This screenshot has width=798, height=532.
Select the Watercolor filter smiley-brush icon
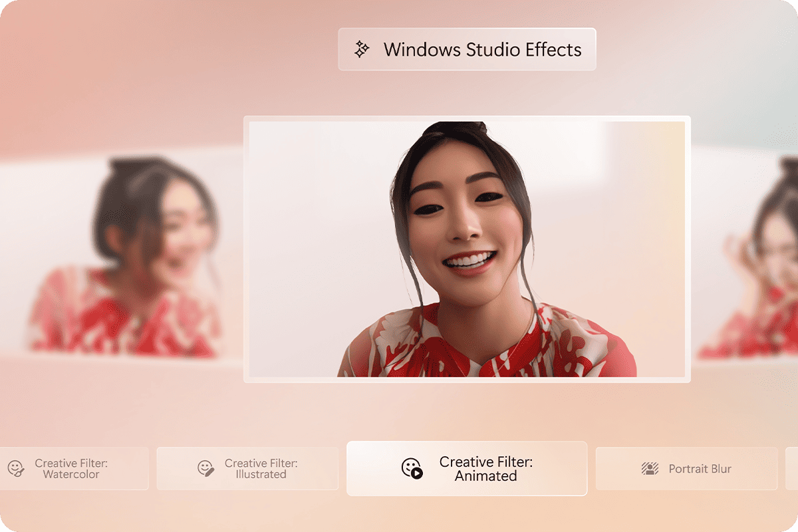tap(16, 468)
